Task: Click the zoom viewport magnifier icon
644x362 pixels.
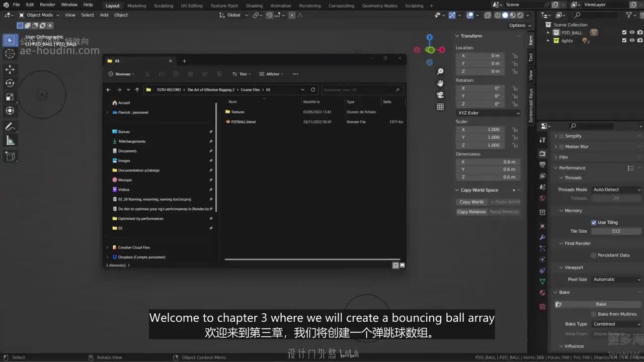Action: pos(440,71)
